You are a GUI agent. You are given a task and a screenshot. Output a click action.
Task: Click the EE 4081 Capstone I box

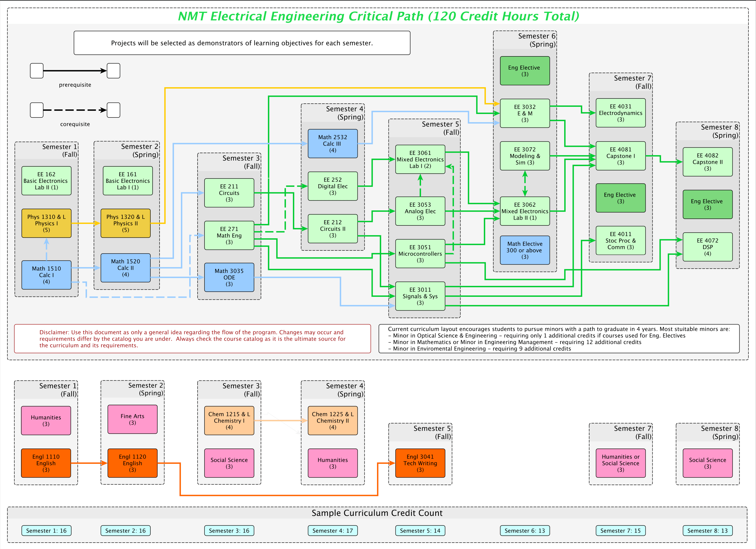tap(620, 156)
